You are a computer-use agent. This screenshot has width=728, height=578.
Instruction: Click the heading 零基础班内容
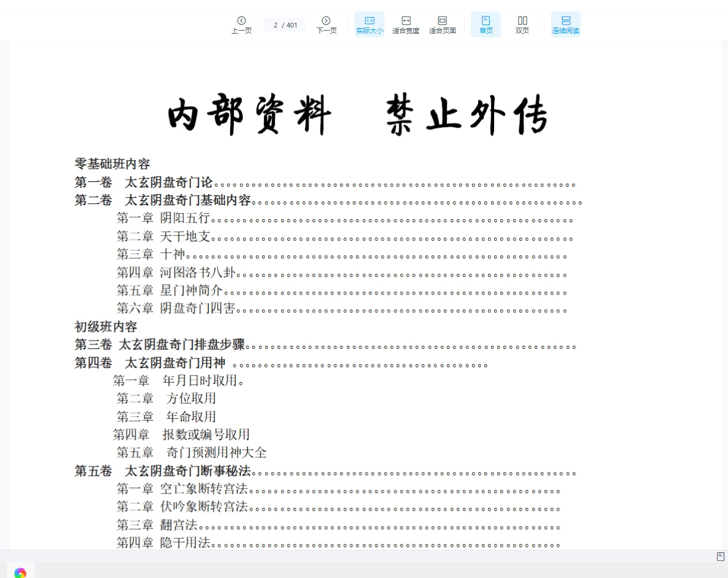(x=113, y=164)
